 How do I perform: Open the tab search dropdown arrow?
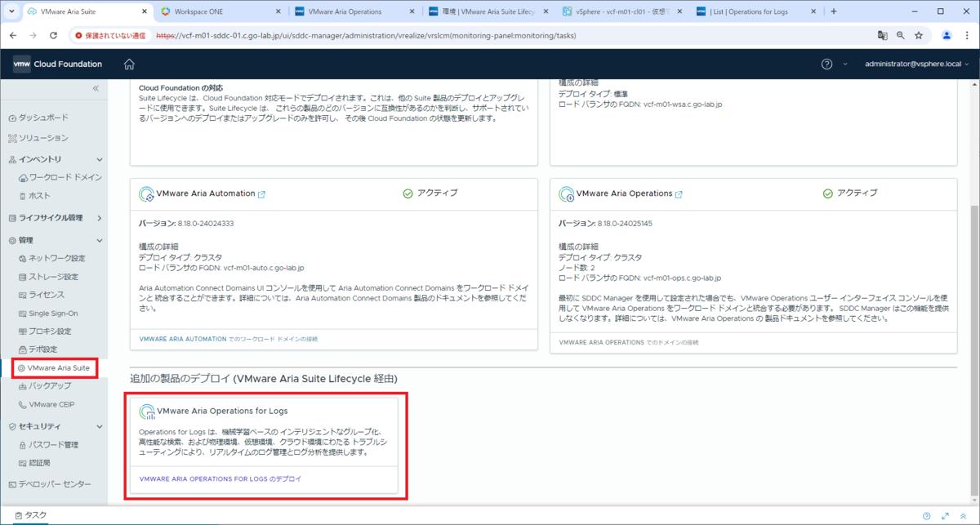(x=12, y=11)
